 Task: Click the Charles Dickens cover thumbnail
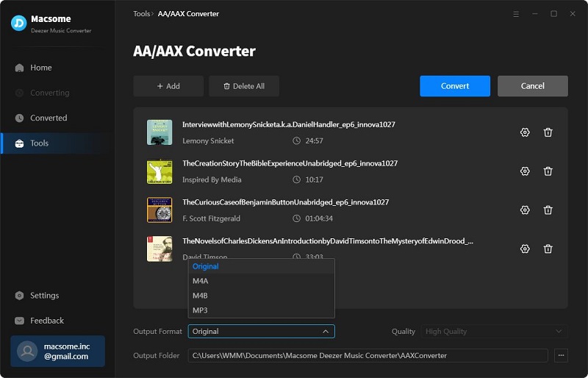pyautogui.click(x=159, y=249)
